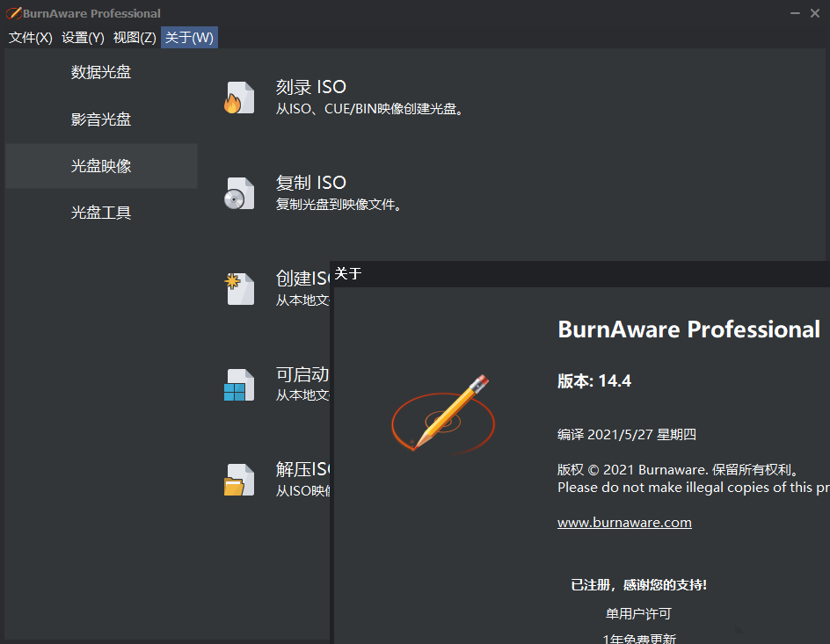This screenshot has width=830, height=644.
Task: Select the sparkle page icon for 创建ISO
Action: point(238,288)
